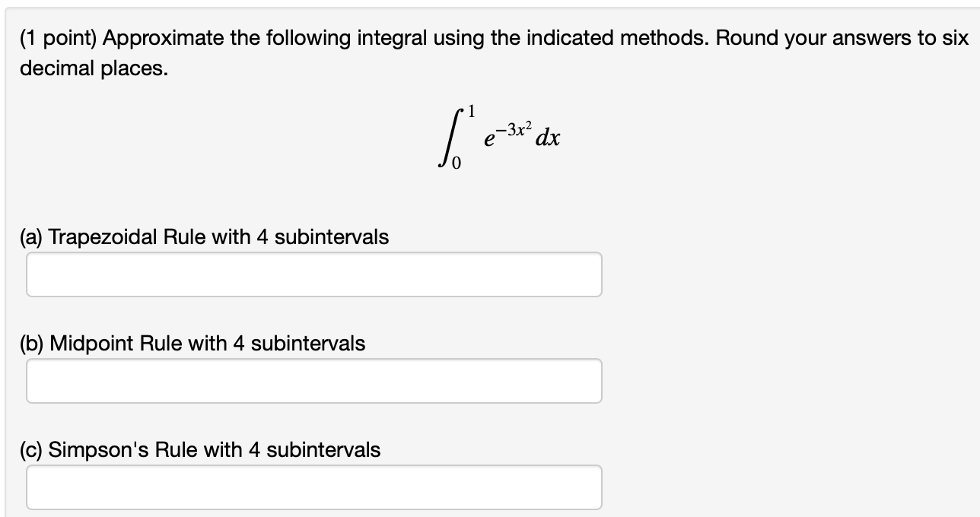Image resolution: width=980 pixels, height=517 pixels.
Task: Click the Simpson's Rule answer input box
Action: click(x=314, y=487)
